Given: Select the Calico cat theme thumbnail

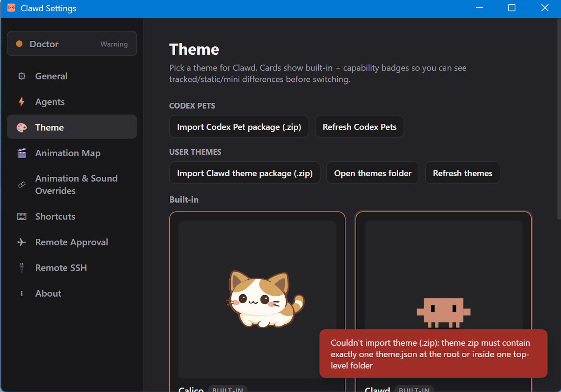Looking at the screenshot, I should [257, 299].
